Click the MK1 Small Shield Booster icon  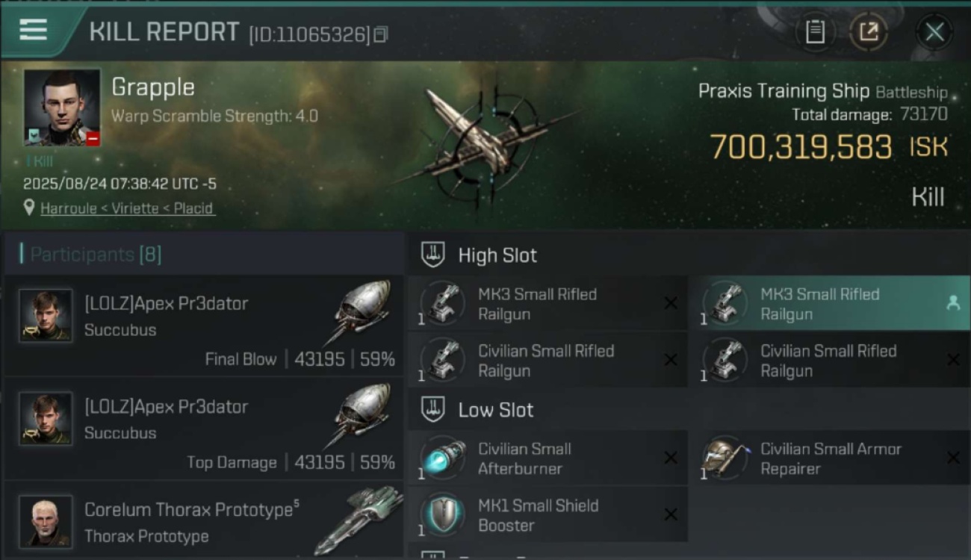tap(442, 515)
